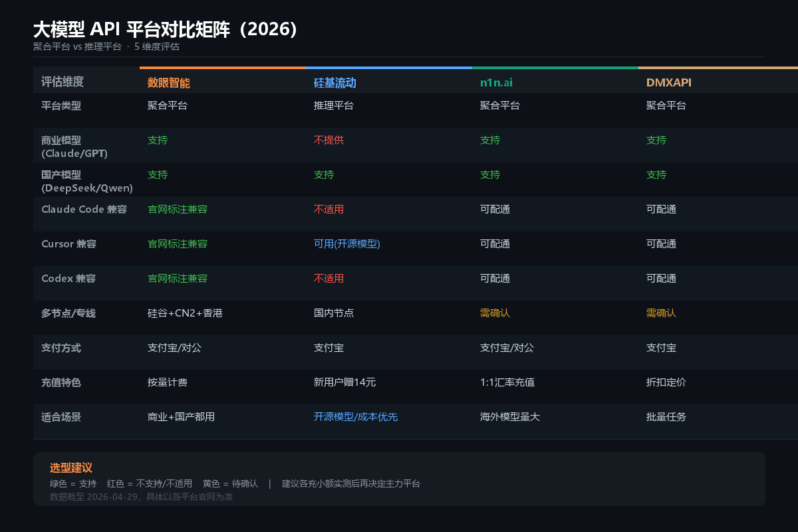The height and width of the screenshot is (532, 798).
Task: Click the "Codex 兼容" row label
Action: point(68,278)
